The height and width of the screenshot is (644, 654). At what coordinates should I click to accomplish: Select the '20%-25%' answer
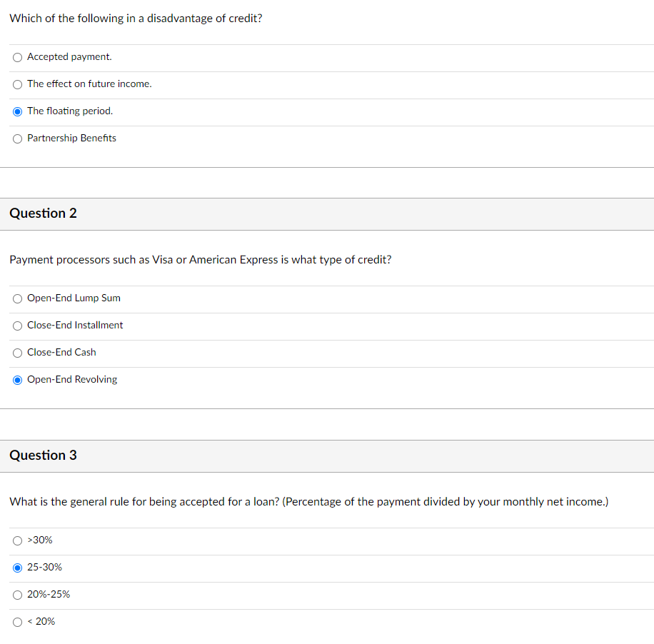[18, 595]
